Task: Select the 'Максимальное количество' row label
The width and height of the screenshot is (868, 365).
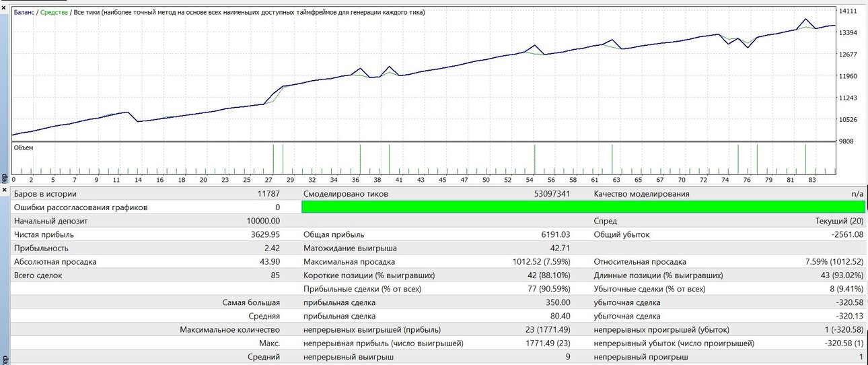Action: 229,329
